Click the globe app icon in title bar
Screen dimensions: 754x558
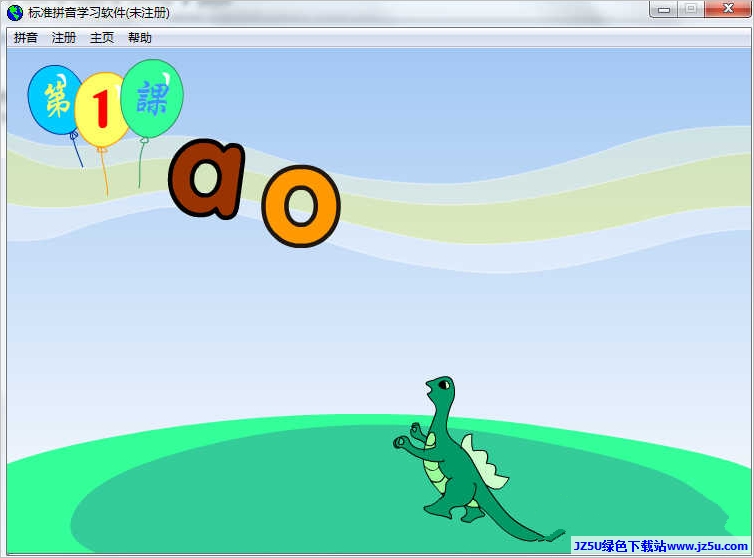coord(15,13)
